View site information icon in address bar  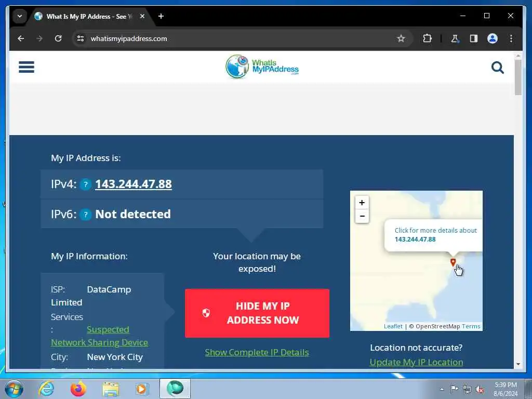[81, 38]
